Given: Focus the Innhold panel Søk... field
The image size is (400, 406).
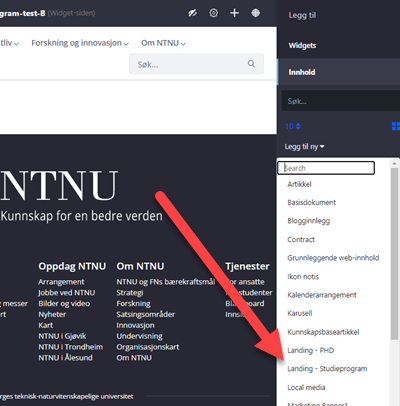Looking at the screenshot, I should point(341,101).
